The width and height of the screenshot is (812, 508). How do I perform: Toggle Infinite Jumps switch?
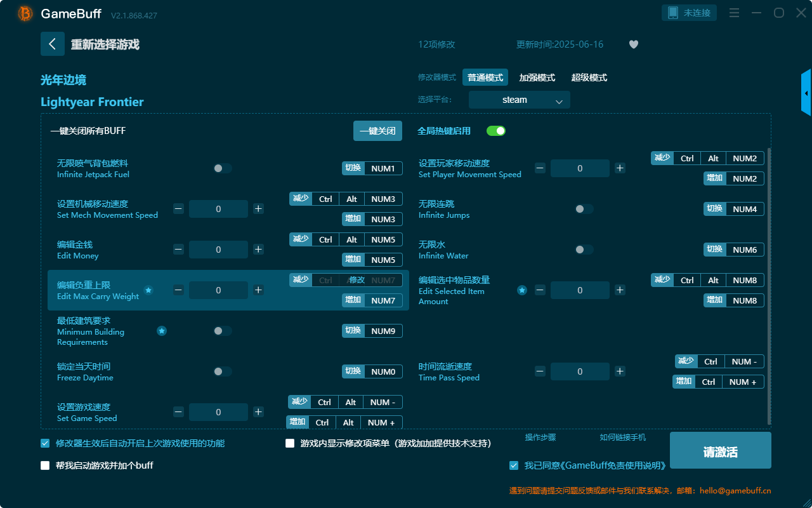coord(584,209)
